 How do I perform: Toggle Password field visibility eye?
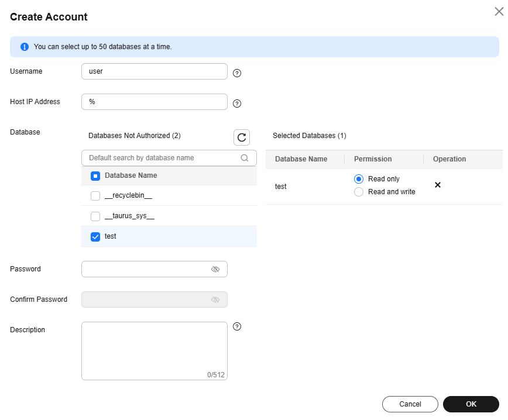click(x=215, y=269)
